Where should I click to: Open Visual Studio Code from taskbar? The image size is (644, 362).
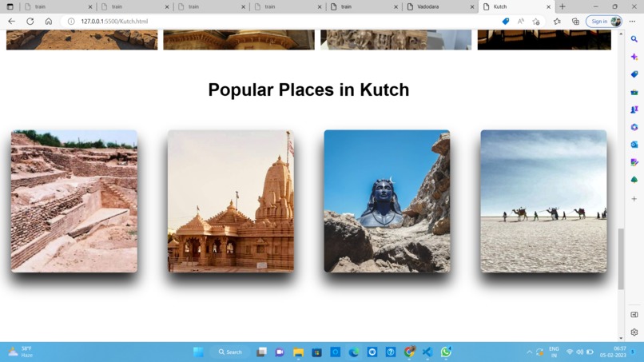tap(427, 352)
